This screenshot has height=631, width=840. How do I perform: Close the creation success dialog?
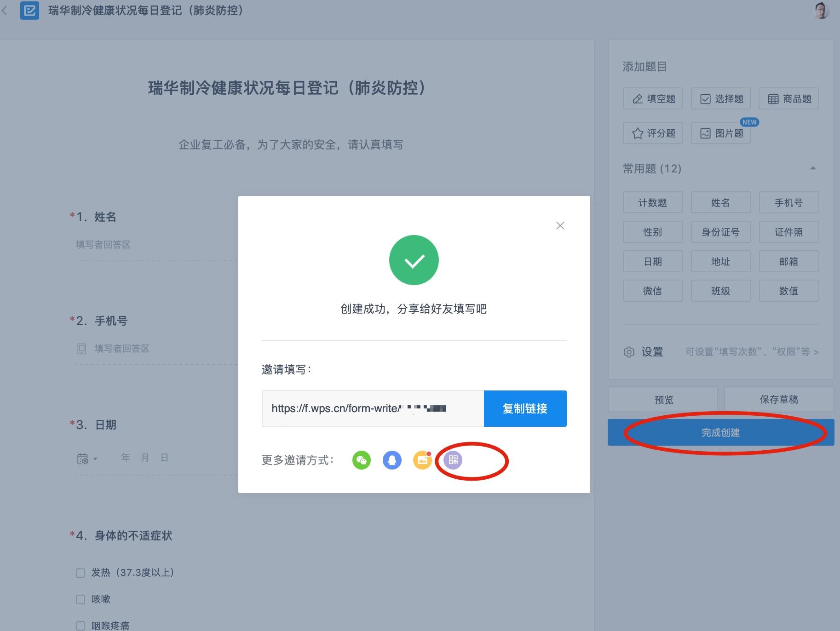click(560, 225)
